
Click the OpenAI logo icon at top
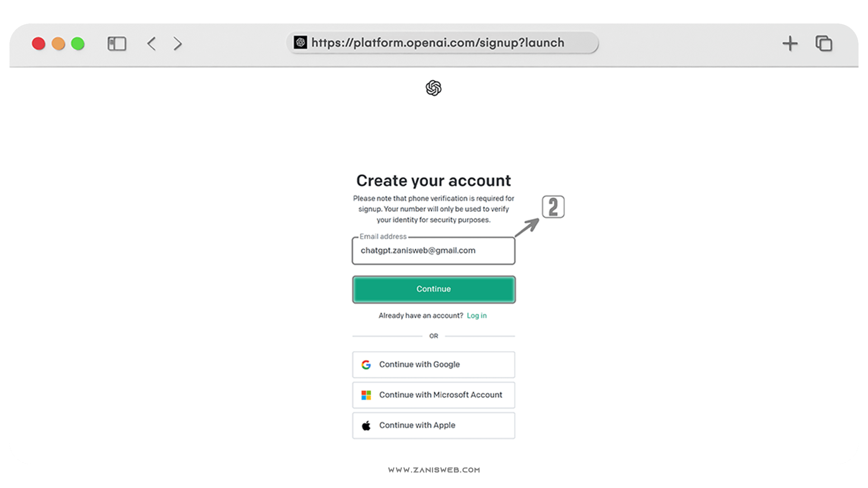pyautogui.click(x=434, y=88)
